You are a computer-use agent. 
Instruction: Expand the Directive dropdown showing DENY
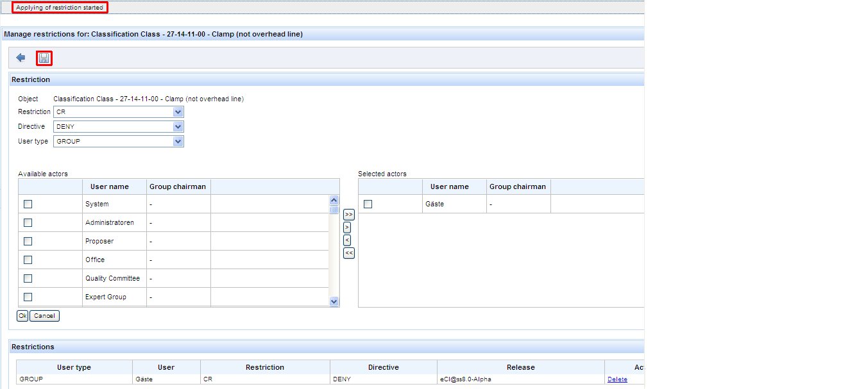[x=119, y=127]
